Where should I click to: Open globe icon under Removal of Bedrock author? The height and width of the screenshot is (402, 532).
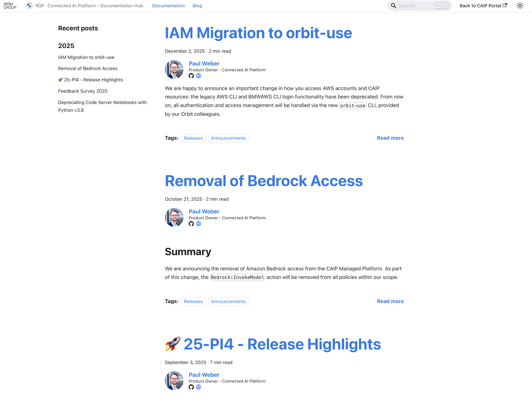198,224
